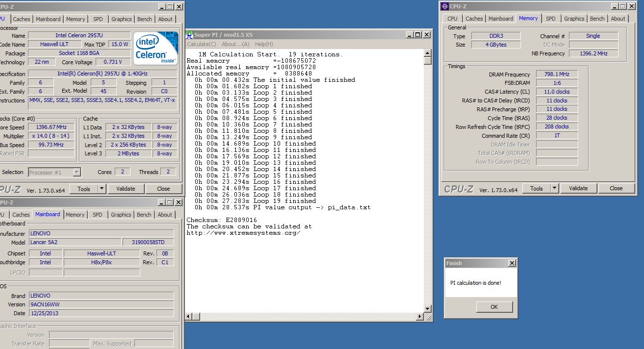Click Super PI horizontal scrollbar right arrow

(x=419, y=317)
